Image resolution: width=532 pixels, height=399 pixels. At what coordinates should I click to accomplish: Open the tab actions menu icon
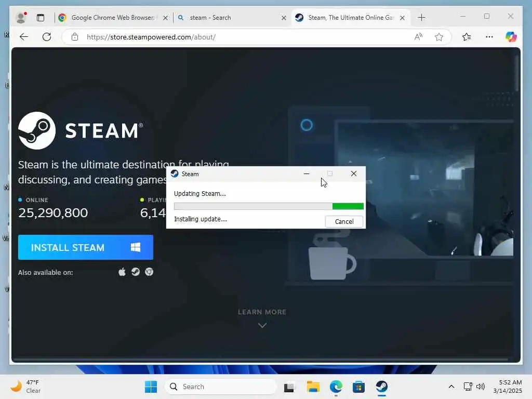pos(41,18)
